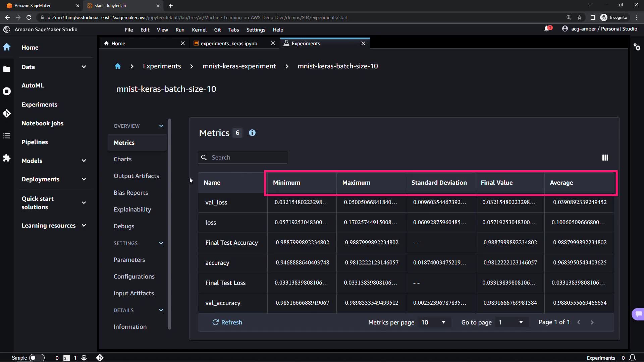Image resolution: width=644 pixels, height=362 pixels.
Task: Switch to the experiments_keras.ipynb tab
Action: tap(229, 44)
